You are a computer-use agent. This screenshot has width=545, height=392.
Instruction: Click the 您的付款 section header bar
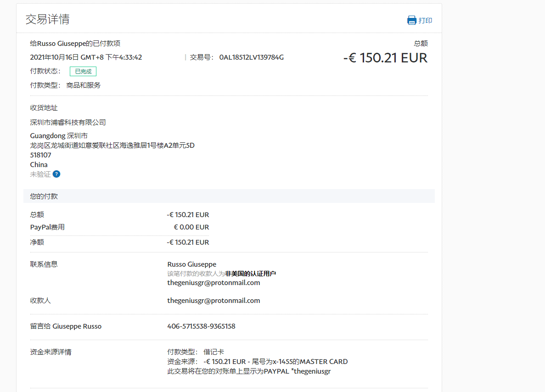coord(229,196)
